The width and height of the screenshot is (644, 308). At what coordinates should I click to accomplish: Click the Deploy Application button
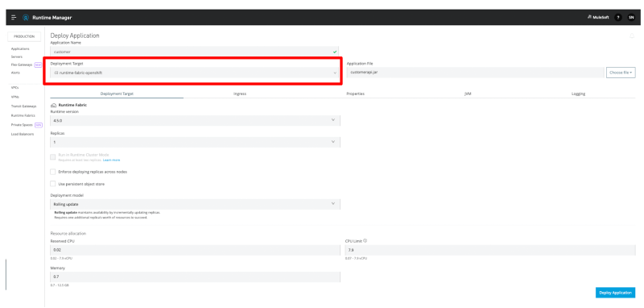coord(615,293)
